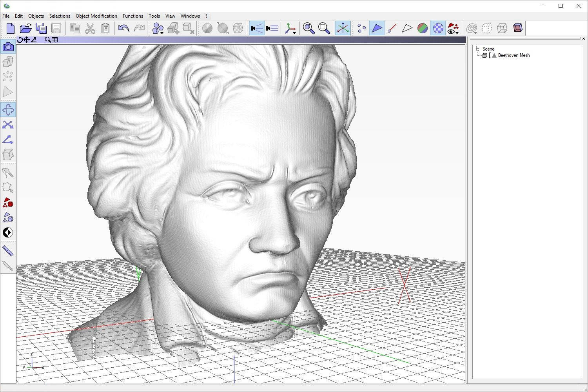Image resolution: width=588 pixels, height=392 pixels.
Task: Click the zoom on selection magnifier icon
Action: [x=324, y=28]
